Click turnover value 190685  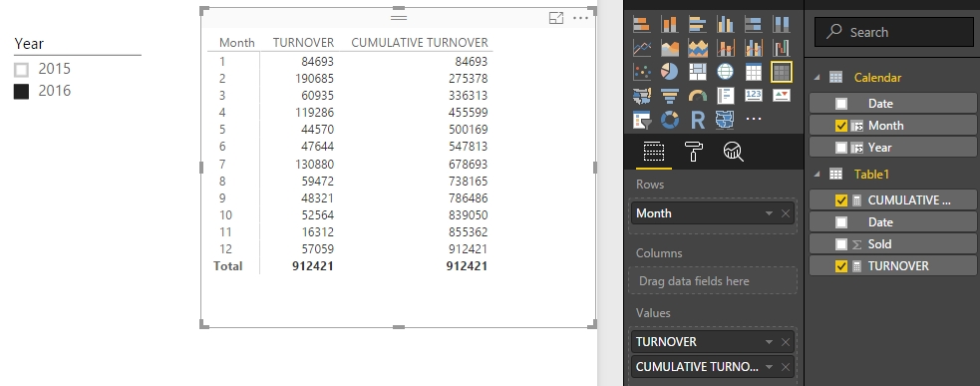point(314,79)
